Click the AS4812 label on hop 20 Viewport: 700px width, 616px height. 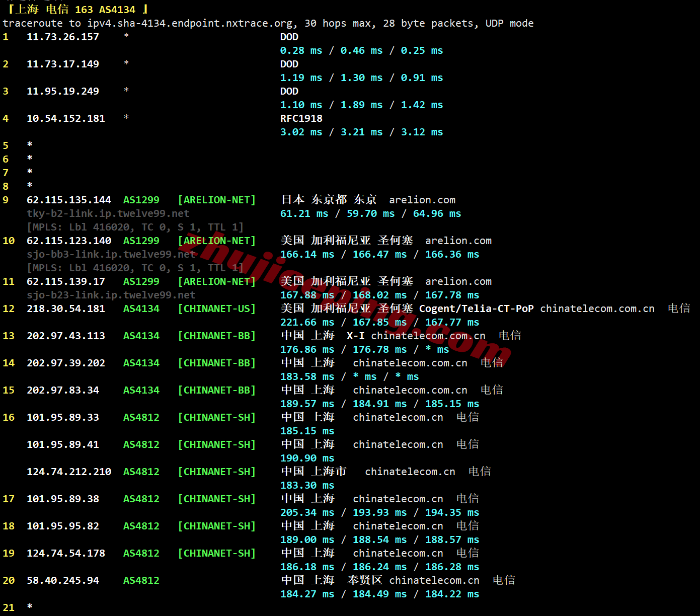[x=141, y=580]
